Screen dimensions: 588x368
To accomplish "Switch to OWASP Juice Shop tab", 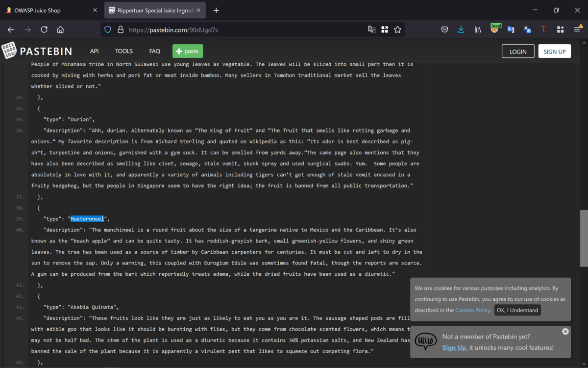I will click(x=52, y=10).
